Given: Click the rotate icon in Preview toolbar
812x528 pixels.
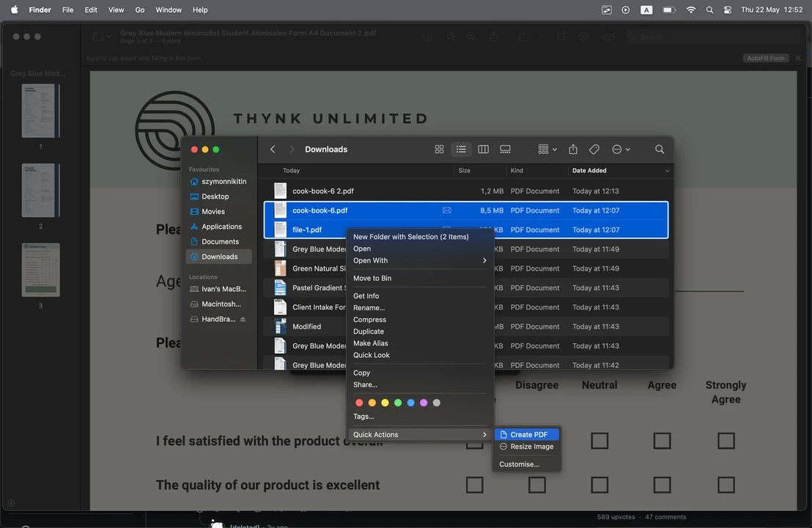Looking at the screenshot, I should (561, 37).
